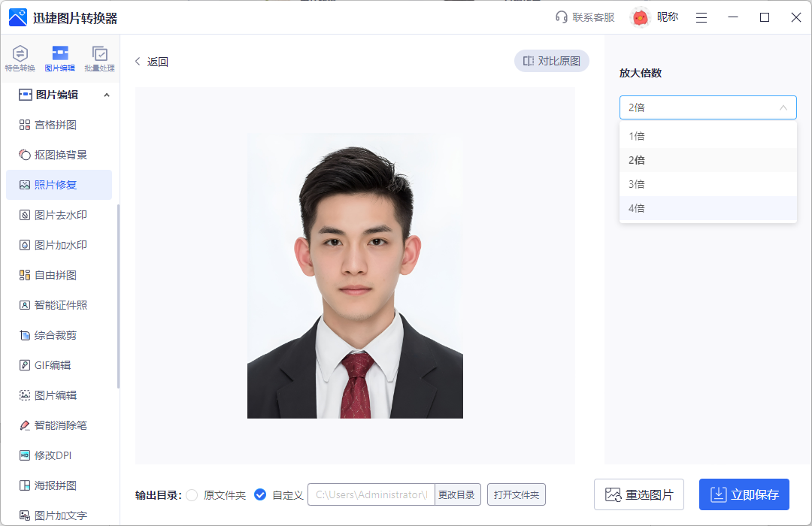The height and width of the screenshot is (526, 812).
Task: Choose 3倍 from magnification list
Action: 708,184
